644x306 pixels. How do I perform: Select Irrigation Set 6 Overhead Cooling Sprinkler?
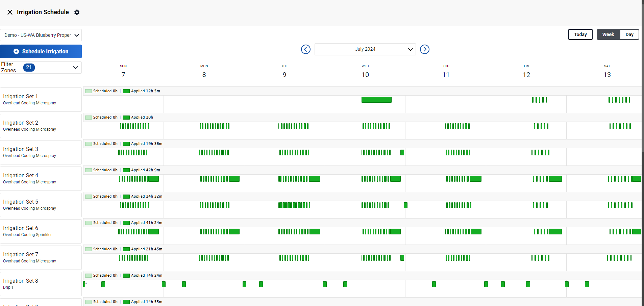[41, 231]
